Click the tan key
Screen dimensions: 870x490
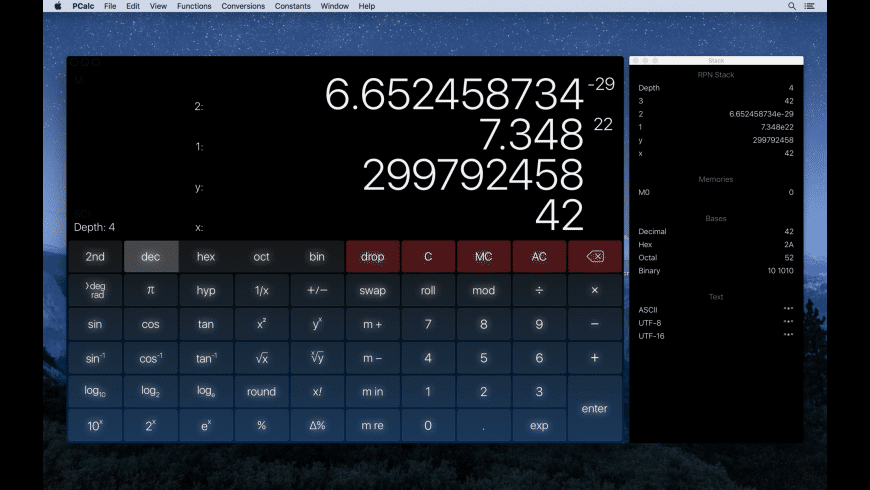pos(206,324)
